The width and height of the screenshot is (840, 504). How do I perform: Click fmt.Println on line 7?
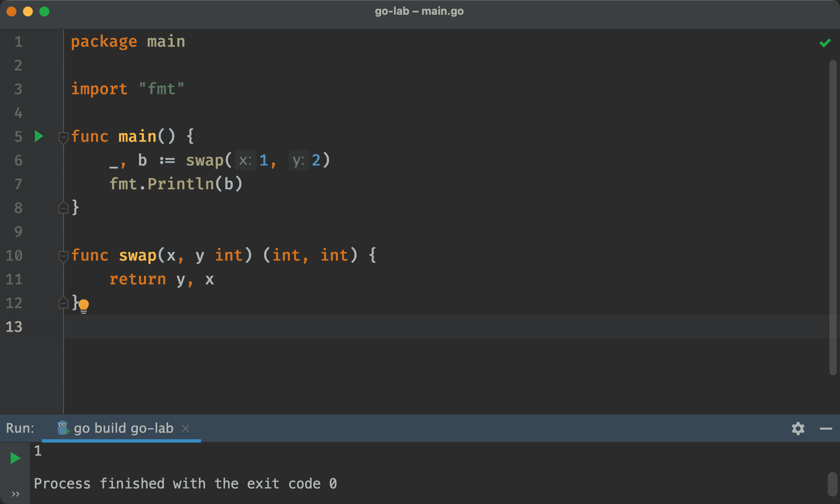tap(162, 184)
